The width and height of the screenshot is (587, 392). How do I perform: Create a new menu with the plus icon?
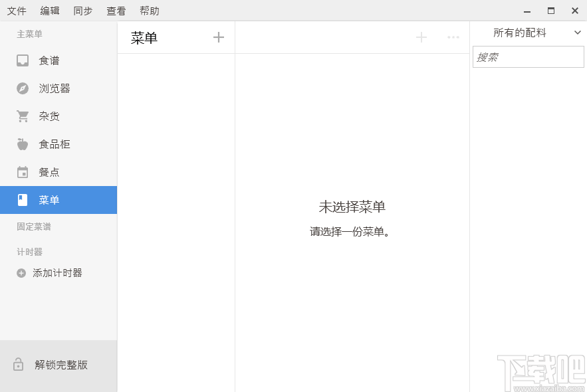pyautogui.click(x=218, y=37)
